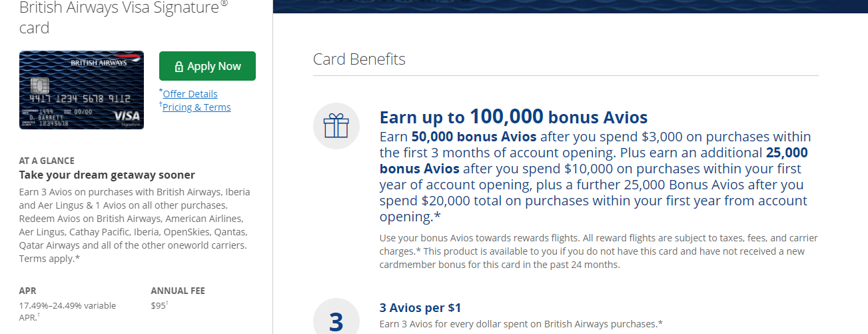Image resolution: width=868 pixels, height=334 pixels.
Task: Click the green Apply Now button
Action: 207,66
